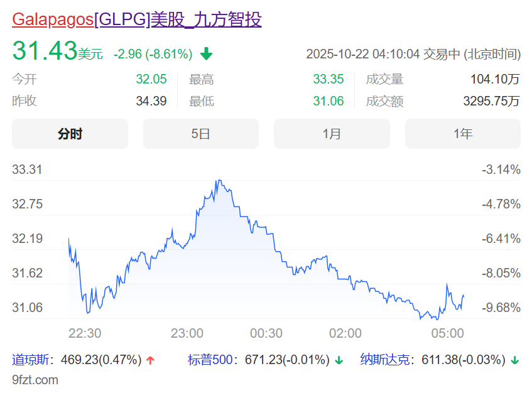Click the green down arrow next to 标普500

[339, 360]
